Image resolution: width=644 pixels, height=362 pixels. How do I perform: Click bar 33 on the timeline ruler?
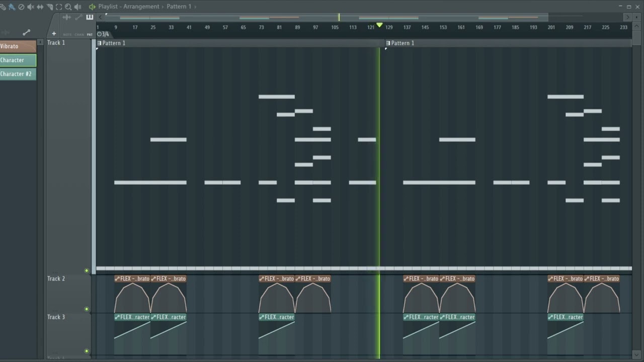(x=171, y=27)
